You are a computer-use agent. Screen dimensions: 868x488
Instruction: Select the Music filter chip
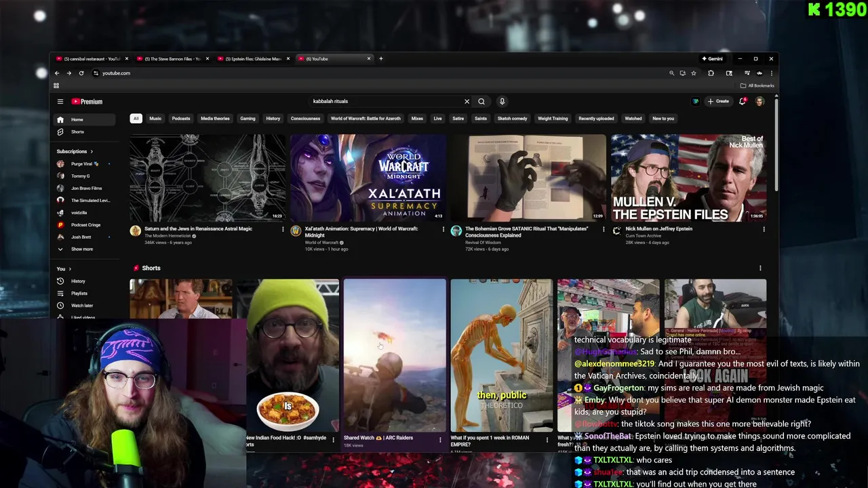[x=155, y=119]
